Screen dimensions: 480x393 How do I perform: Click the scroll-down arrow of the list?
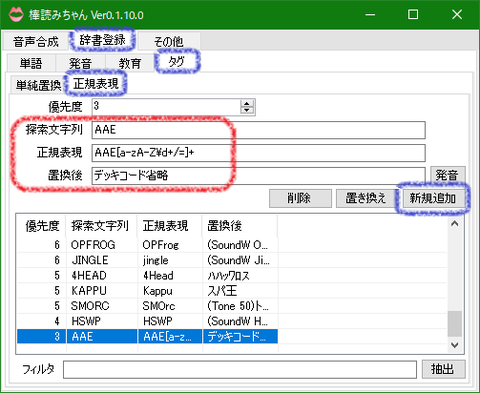point(455,345)
